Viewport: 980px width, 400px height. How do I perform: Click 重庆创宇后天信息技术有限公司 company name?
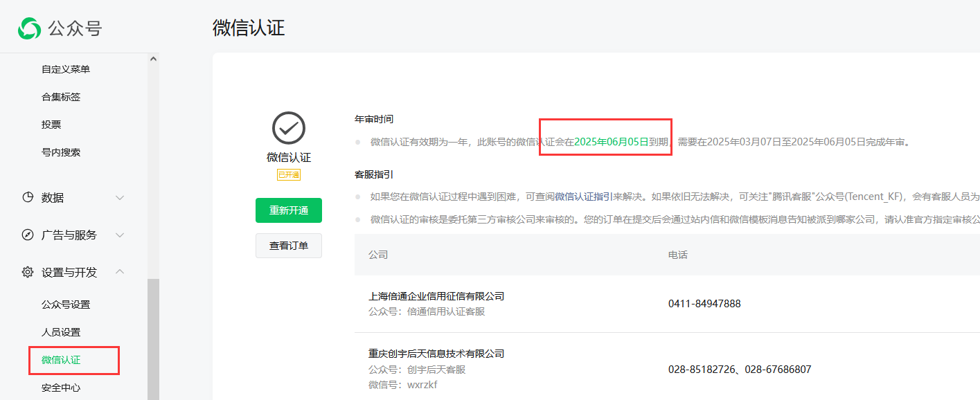coord(436,354)
